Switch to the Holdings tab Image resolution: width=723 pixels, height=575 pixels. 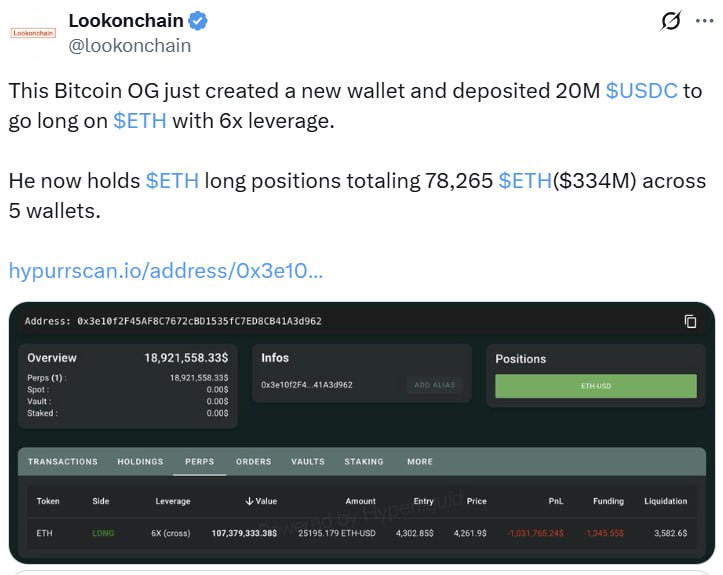[140, 462]
